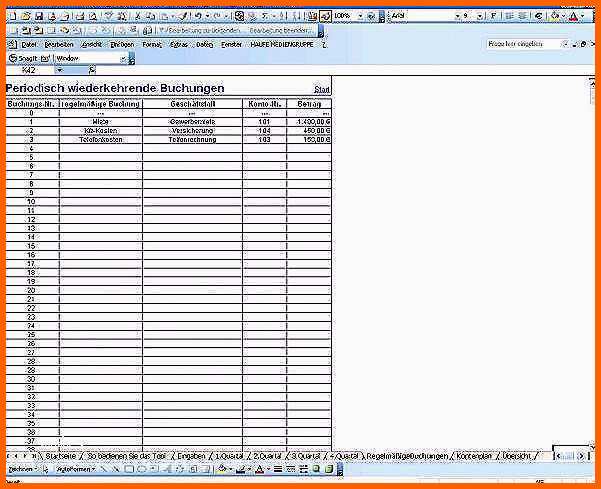Open the Extras menu

pos(179,45)
